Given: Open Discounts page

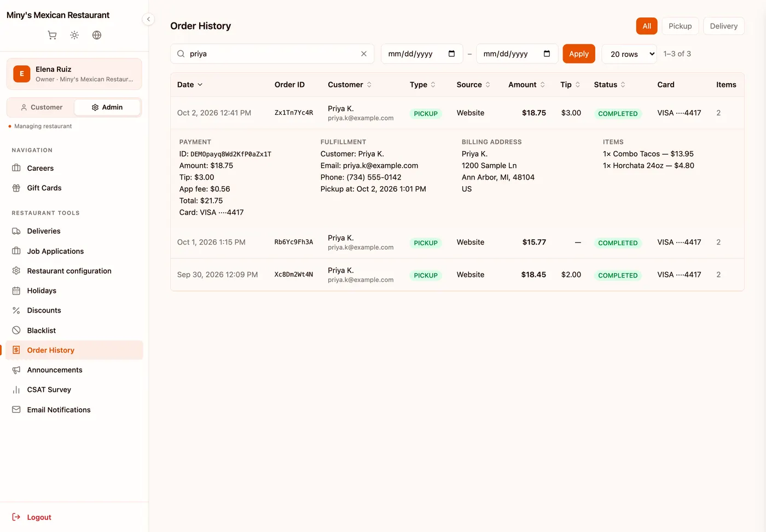Looking at the screenshot, I should 74,310.
